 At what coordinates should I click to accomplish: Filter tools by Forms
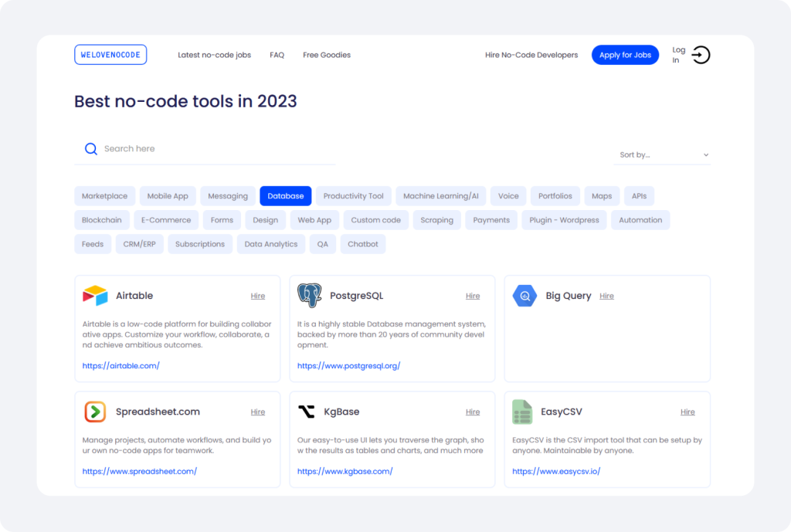pos(222,220)
